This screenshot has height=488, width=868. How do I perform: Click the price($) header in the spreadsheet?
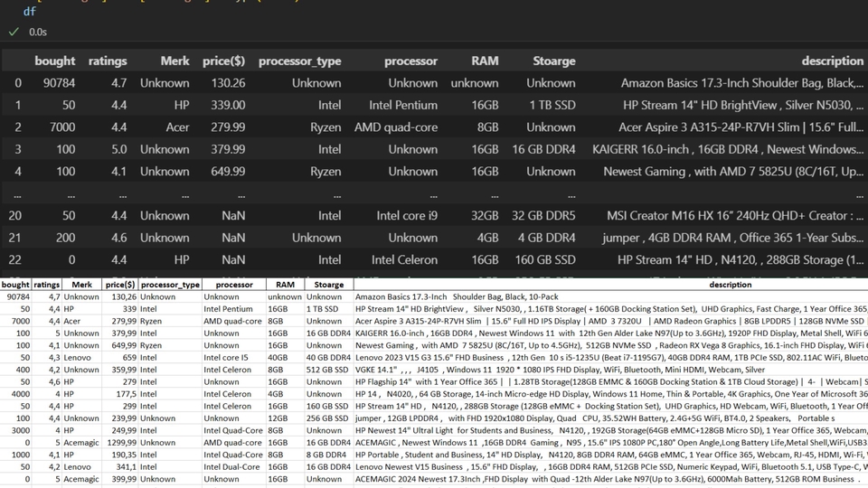tap(120, 285)
